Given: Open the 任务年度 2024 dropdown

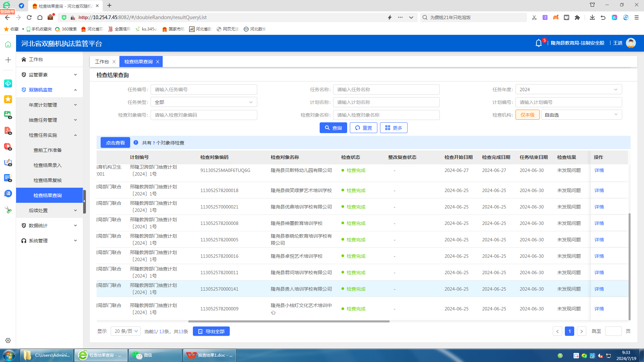Looking at the screenshot, I should coord(568,89).
